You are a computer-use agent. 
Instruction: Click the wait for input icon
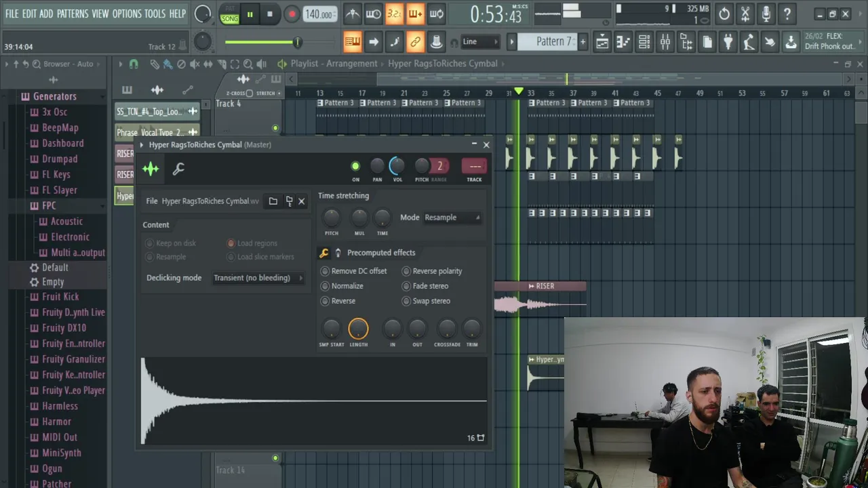coord(374,14)
